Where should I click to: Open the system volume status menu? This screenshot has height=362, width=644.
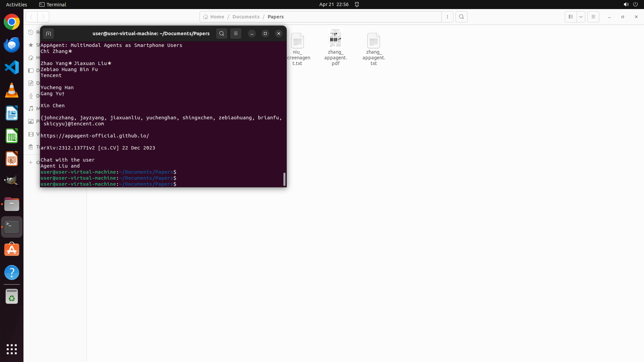[626, 4]
